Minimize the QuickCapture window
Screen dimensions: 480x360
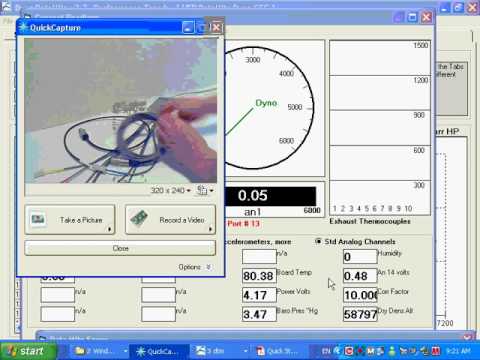188,28
